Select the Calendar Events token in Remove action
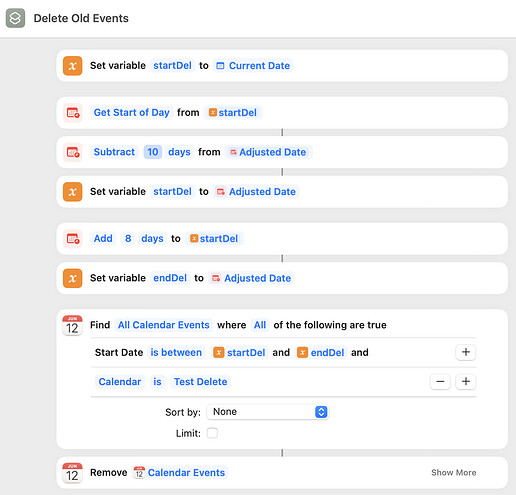 (180, 473)
